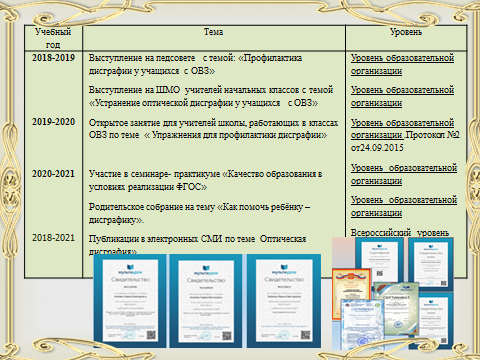Image resolution: width=480 pixels, height=360 pixels.
Task: Click the QR code on the middle Свидетельство certificate
Action: [227, 335]
